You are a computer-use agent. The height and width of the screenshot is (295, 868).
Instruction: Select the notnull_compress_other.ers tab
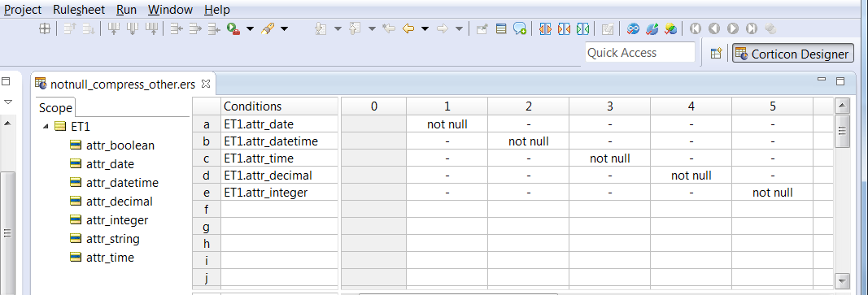[x=122, y=85]
